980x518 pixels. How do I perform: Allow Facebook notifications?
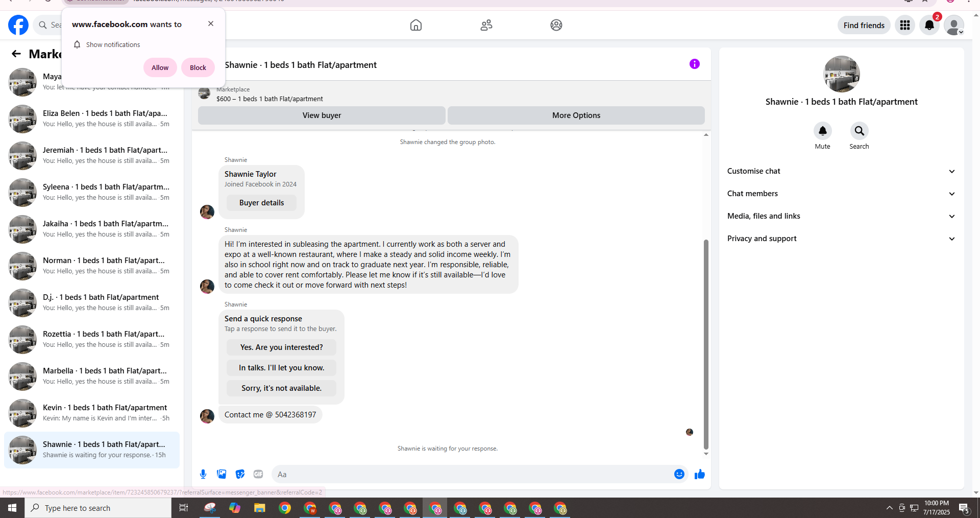(x=160, y=67)
